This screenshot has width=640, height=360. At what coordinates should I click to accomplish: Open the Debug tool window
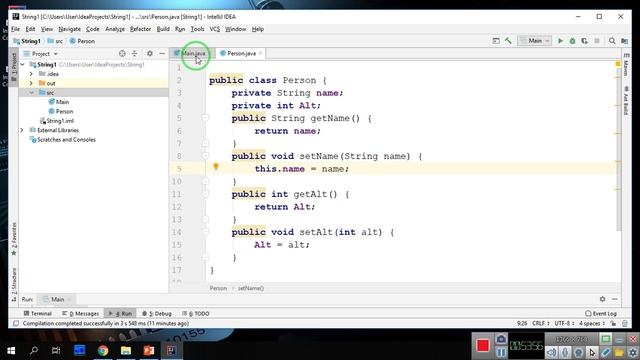point(157,313)
